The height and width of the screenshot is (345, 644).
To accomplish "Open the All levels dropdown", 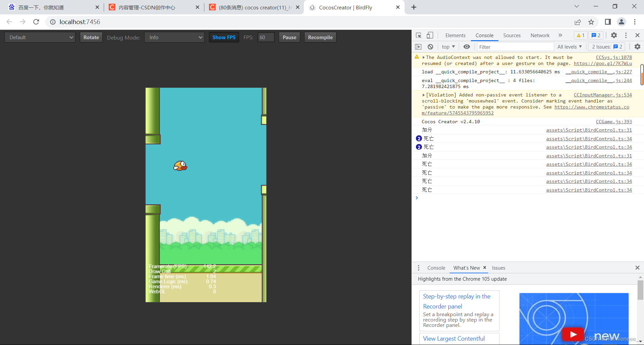I will pos(570,47).
